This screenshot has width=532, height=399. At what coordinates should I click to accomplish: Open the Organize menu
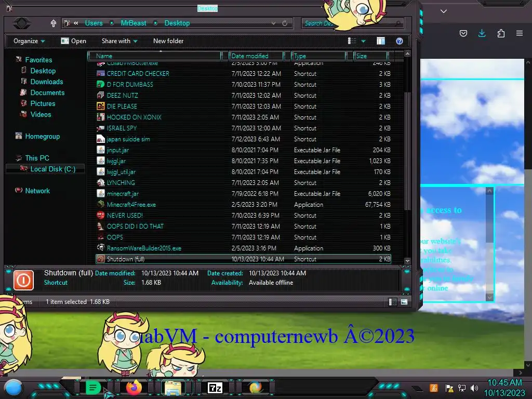click(29, 41)
